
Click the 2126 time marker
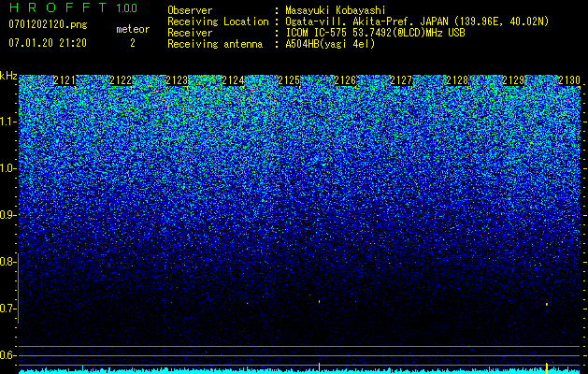(x=345, y=80)
